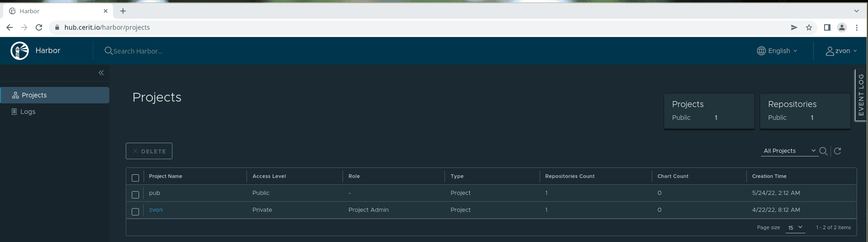Image resolution: width=868 pixels, height=242 pixels.
Task: Reload the browser page
Action: [39, 27]
